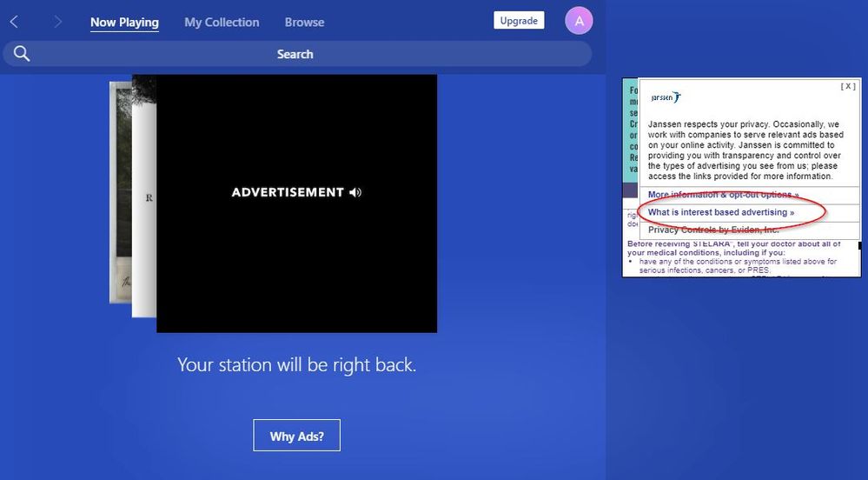Switch to the Now Playing tab
Viewport: 868px width, 480px height.
124,23
